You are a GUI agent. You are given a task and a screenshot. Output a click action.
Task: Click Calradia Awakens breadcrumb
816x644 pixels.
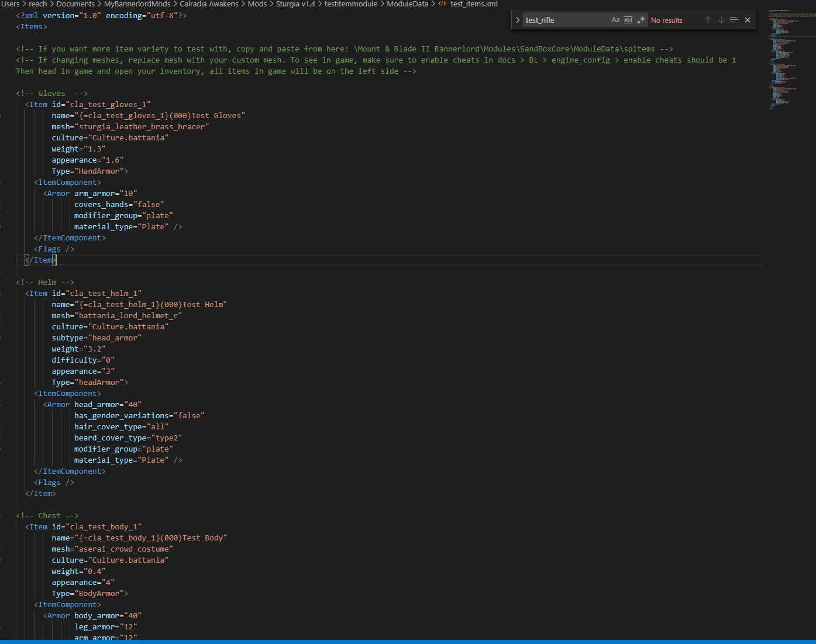click(209, 4)
